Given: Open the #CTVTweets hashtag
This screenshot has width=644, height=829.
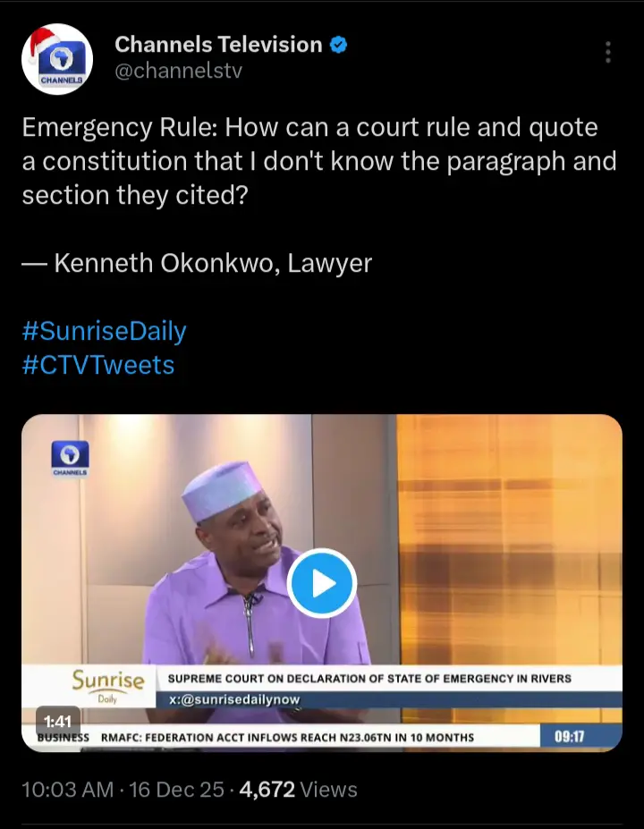Looking at the screenshot, I should (x=98, y=365).
